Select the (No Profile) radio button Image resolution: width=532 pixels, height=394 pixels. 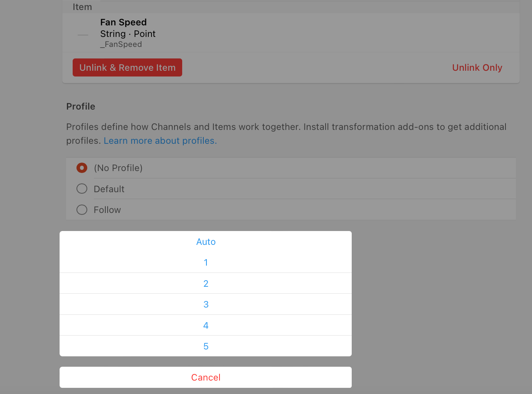82,168
